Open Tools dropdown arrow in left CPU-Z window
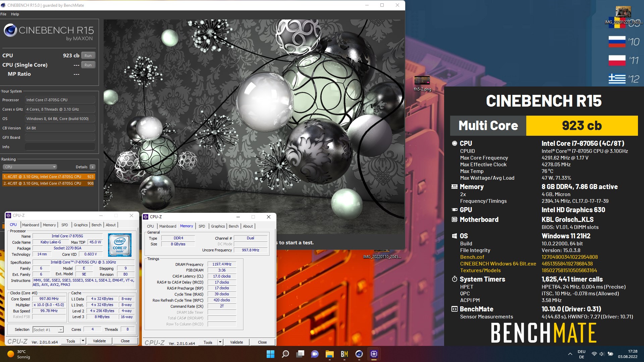The width and height of the screenshot is (644, 362). tap(83, 341)
